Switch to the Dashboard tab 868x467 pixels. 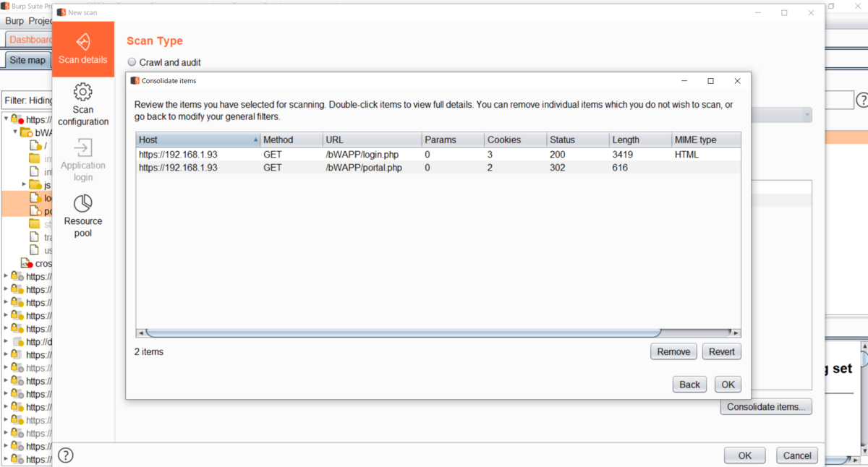coord(30,39)
